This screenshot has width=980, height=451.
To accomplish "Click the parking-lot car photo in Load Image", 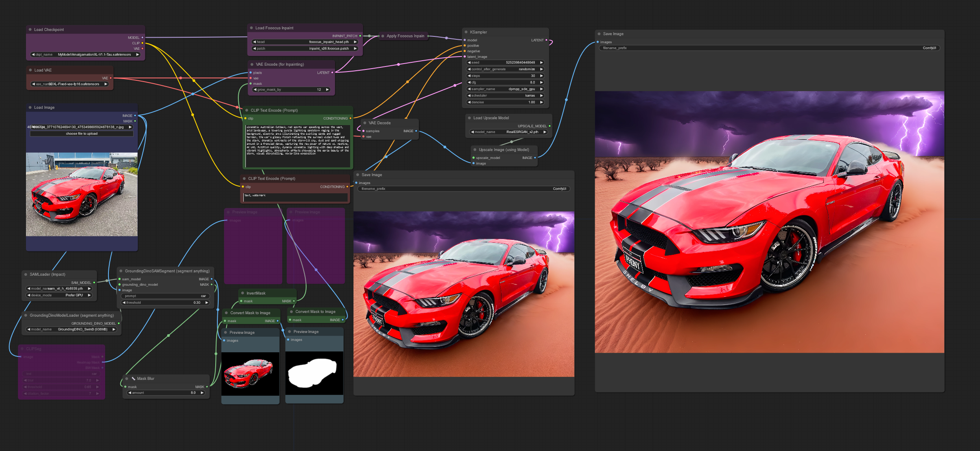I will tap(82, 195).
